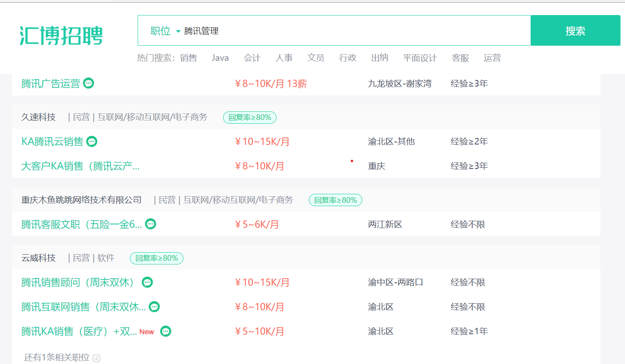The height and width of the screenshot is (364, 625).
Task: Click salary ￥5~6K/月
Action: point(257,224)
